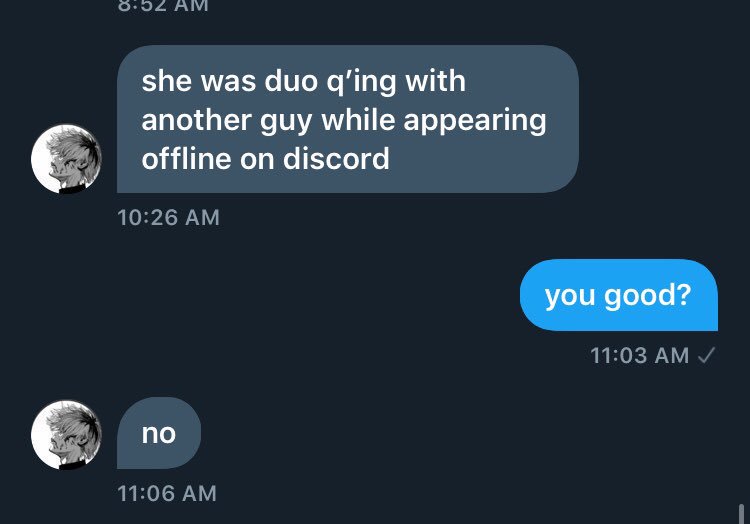
Task: Open profile from avatar beside duo q'ing message
Action: 66,159
